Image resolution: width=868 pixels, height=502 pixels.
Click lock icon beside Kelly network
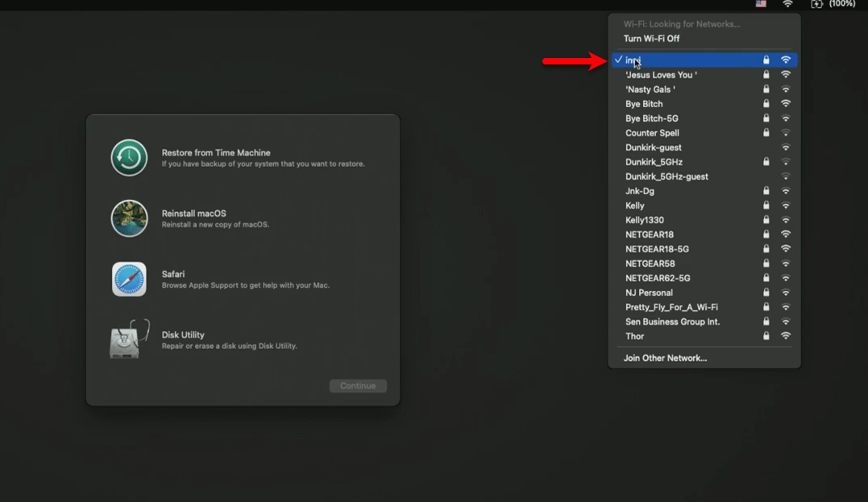coord(766,205)
